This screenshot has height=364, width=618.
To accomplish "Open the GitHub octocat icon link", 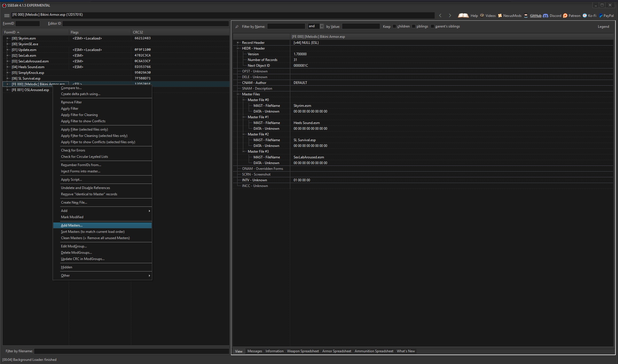I will (526, 16).
